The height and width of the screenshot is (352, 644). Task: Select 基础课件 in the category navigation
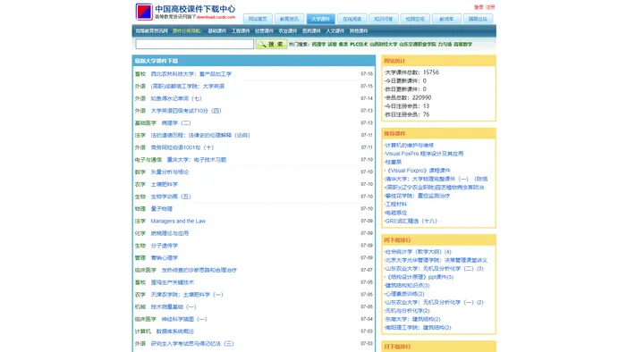point(217,30)
